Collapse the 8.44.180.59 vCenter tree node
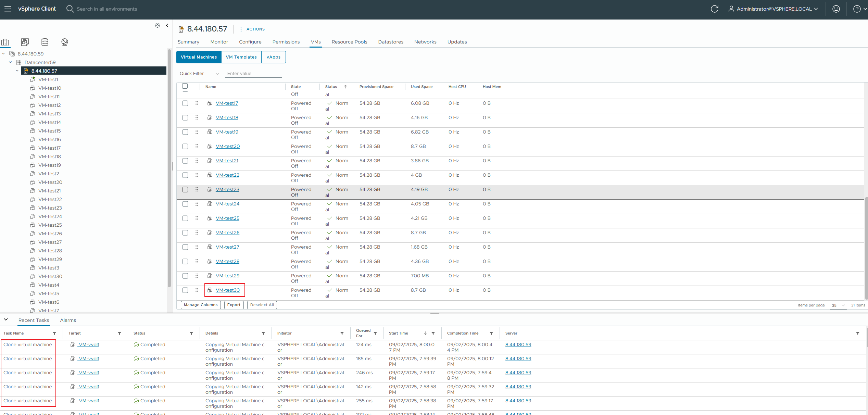868x415 pixels. [x=3, y=54]
